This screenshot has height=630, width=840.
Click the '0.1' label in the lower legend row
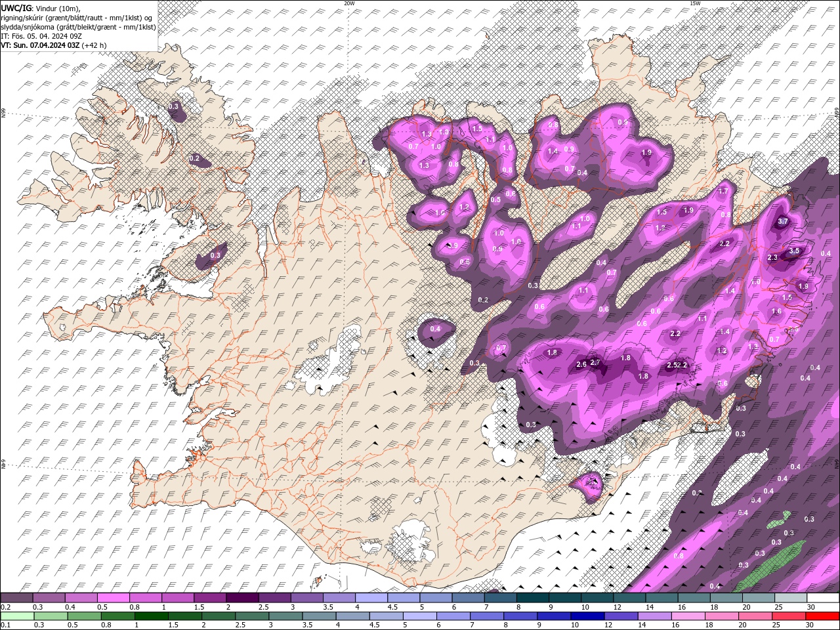click(x=5, y=625)
